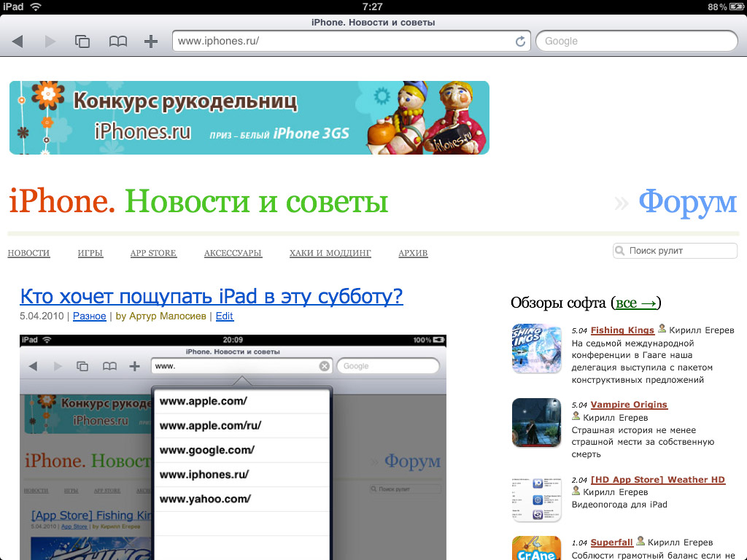The image size is (747, 560).
Task: Go to the Форум link
Action: (687, 202)
